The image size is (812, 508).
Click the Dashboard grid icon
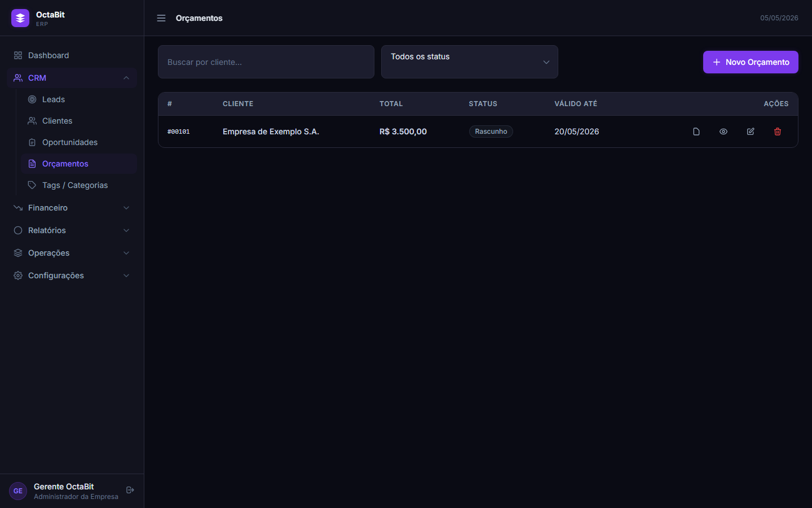[x=18, y=55]
